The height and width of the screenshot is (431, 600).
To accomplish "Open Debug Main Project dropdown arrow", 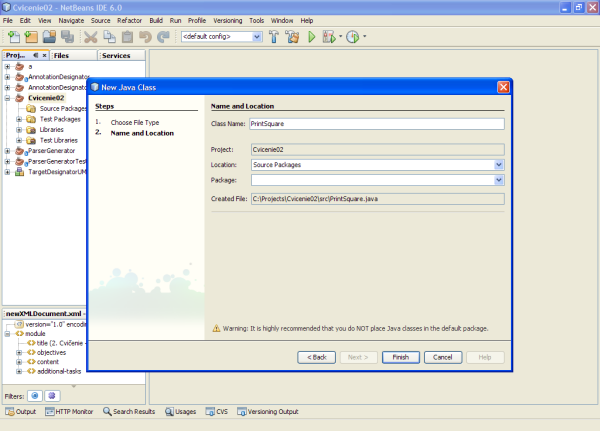I will pos(340,37).
